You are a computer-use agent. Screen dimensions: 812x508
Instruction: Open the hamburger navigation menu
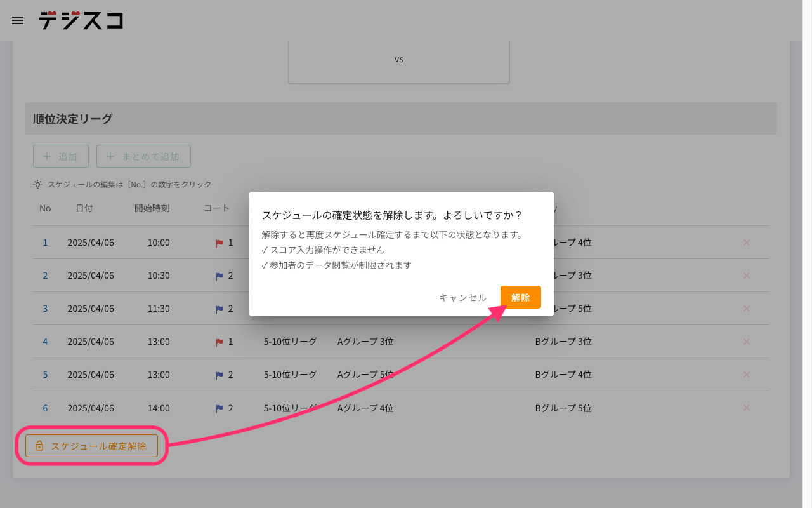coord(18,20)
